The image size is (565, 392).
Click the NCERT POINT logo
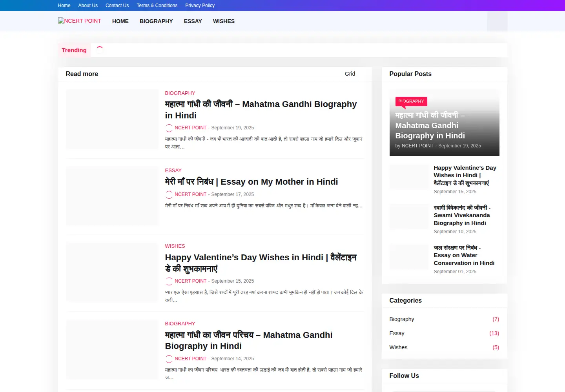coord(80,21)
